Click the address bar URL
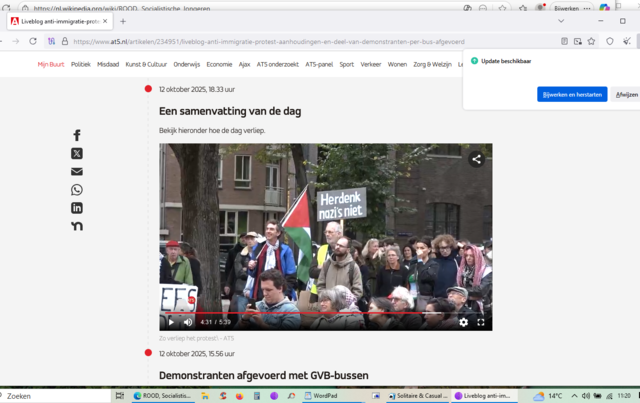 (270, 41)
